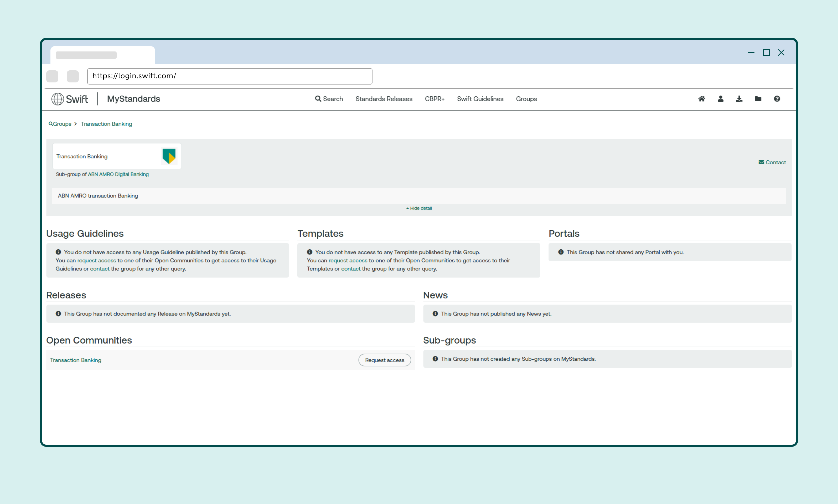Click the magnifier icon beside Search
Screen dimensions: 838x504
[x=318, y=99]
